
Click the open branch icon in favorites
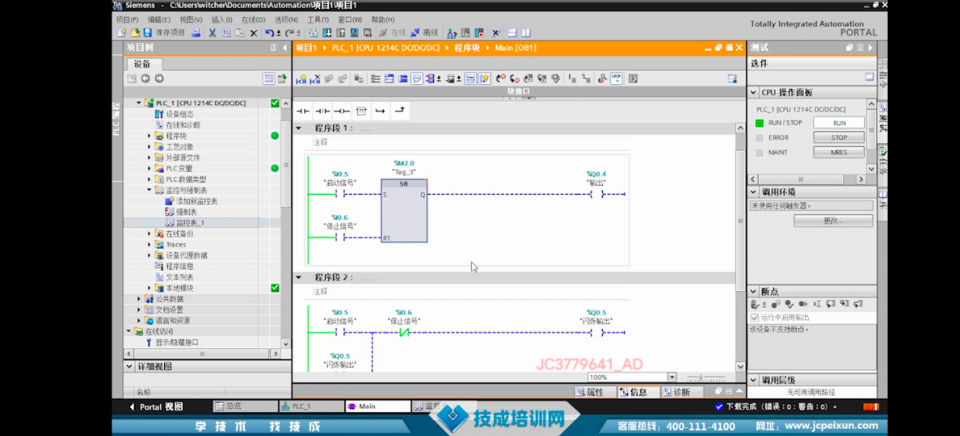point(380,111)
